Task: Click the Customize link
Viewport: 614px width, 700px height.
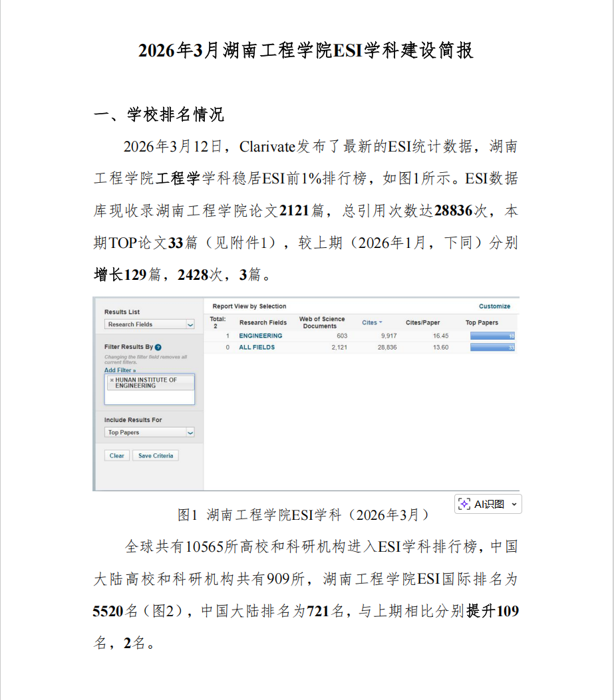Action: tap(494, 306)
